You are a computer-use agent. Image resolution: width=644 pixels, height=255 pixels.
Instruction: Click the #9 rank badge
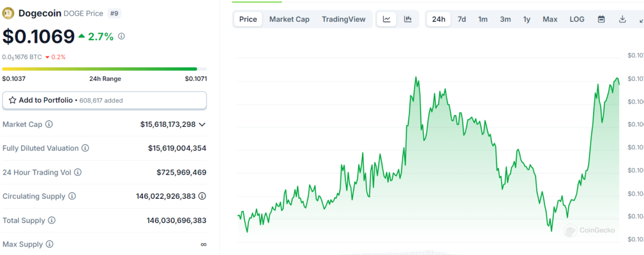click(114, 13)
